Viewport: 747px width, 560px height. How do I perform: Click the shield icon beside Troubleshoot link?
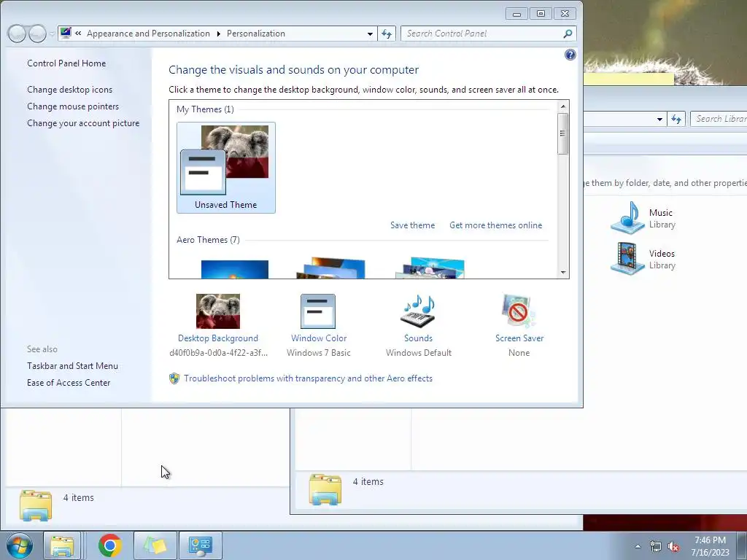coord(174,378)
